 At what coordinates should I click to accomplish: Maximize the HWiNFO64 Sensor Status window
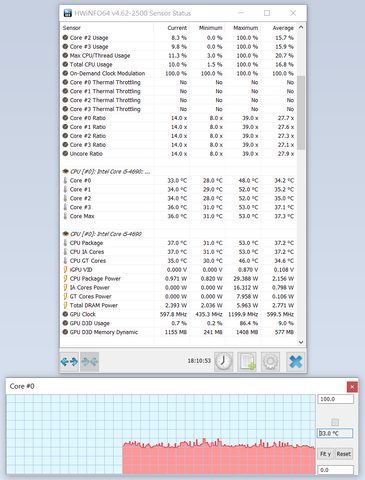(267, 13)
